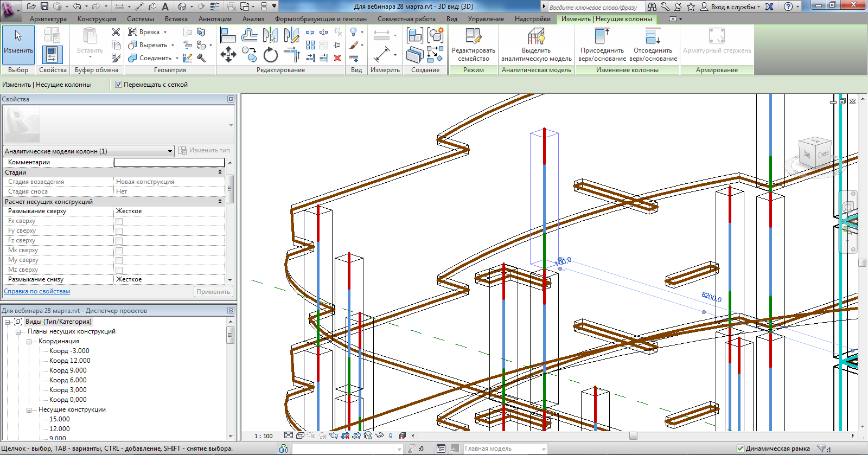868x455 pixels.
Task: Activate the Rotate tool
Action: point(270,55)
